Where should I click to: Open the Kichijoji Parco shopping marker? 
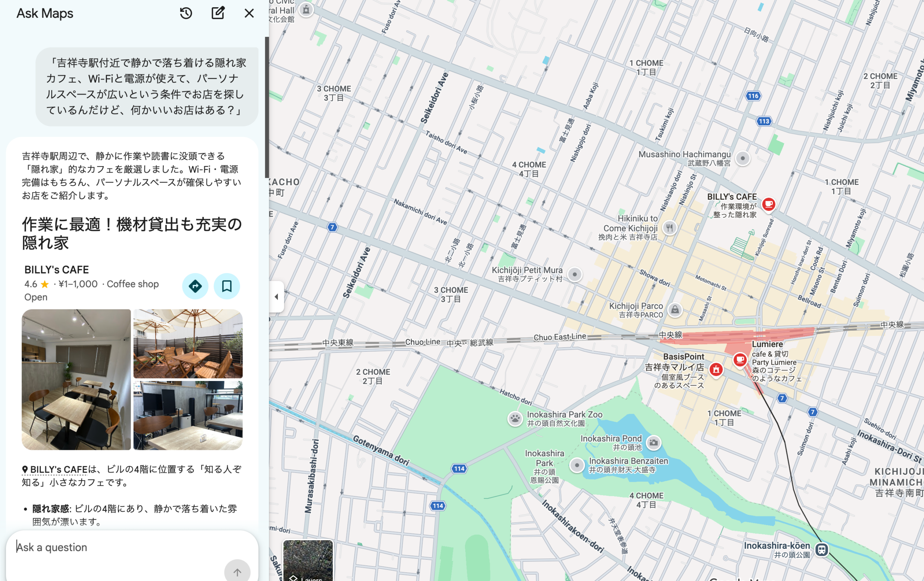[x=675, y=309]
